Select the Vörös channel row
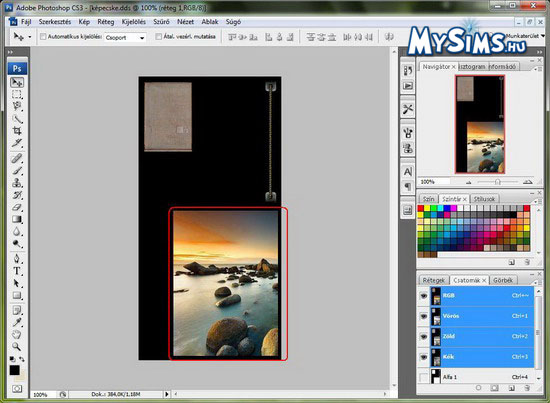The image size is (550, 403). click(475, 316)
